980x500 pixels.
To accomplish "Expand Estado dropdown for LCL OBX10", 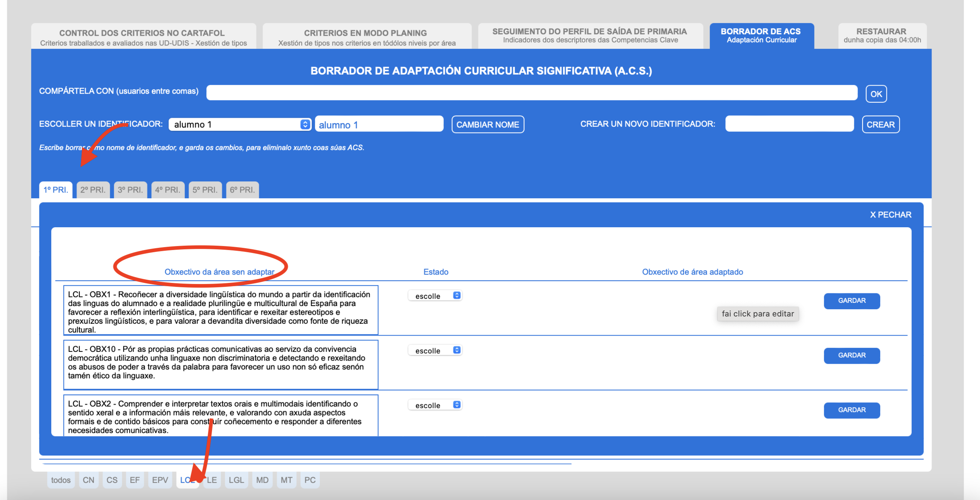I will 435,350.
